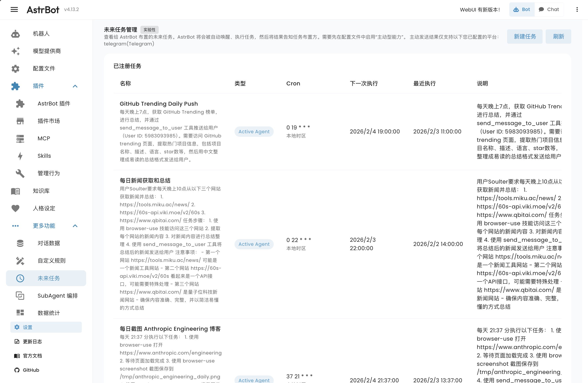Click the 新建任务 button
The width and height of the screenshot is (588, 383).
(x=525, y=37)
